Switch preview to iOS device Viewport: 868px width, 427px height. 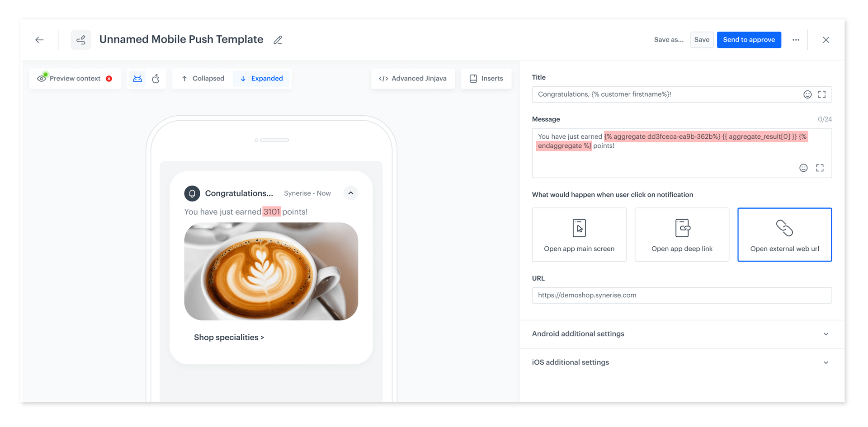156,78
